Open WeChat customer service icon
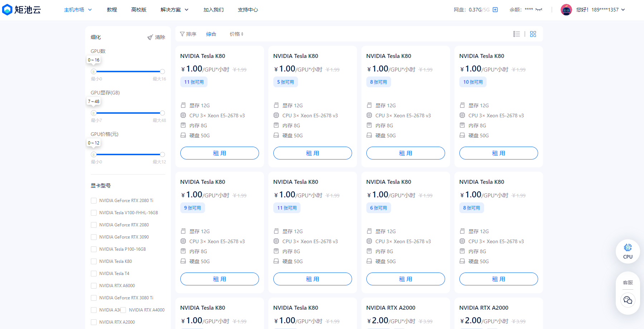This screenshot has width=644, height=329. tap(628, 300)
